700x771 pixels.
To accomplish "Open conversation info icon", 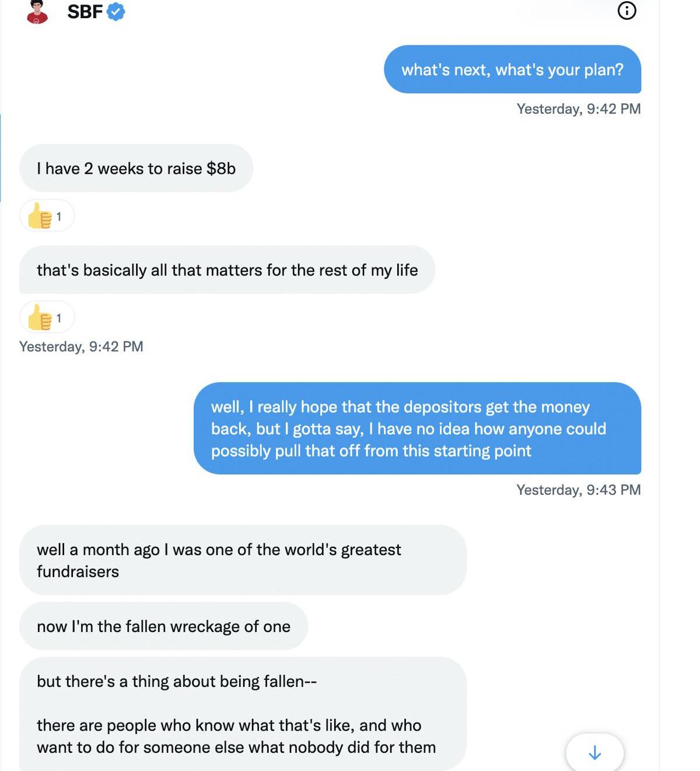I will pyautogui.click(x=626, y=11).
